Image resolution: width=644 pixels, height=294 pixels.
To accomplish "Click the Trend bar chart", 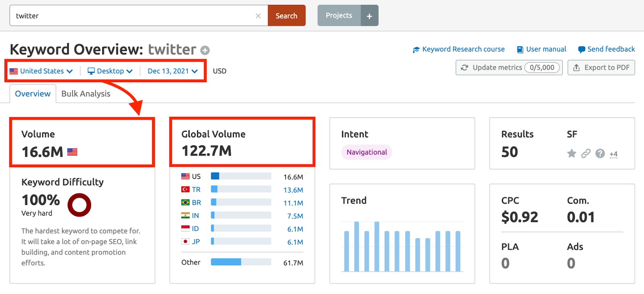I will (402, 246).
